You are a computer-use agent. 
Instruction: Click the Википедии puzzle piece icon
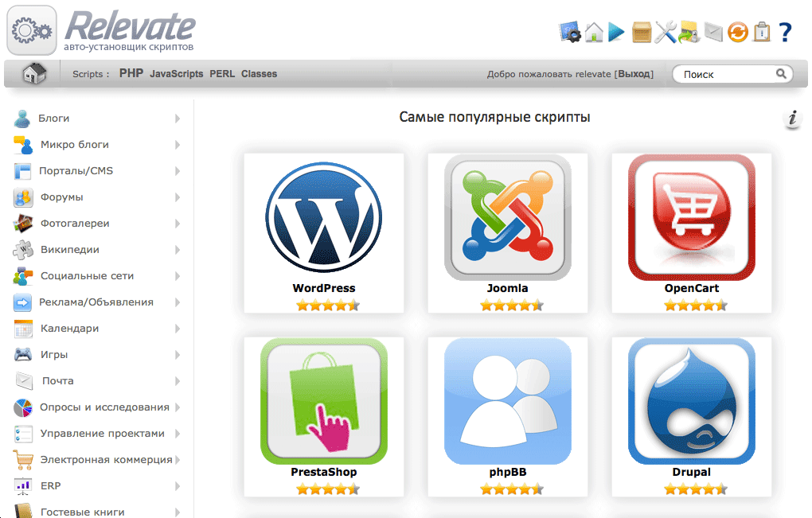point(23,250)
